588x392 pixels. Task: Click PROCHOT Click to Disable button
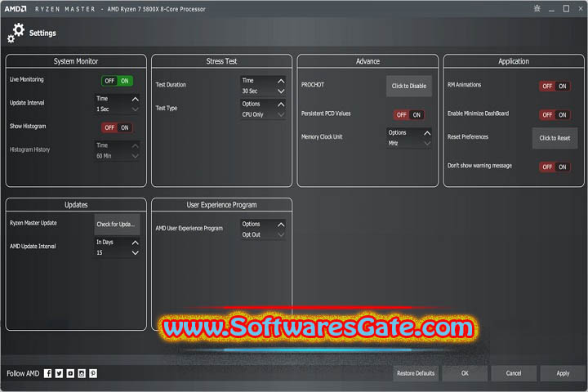409,86
